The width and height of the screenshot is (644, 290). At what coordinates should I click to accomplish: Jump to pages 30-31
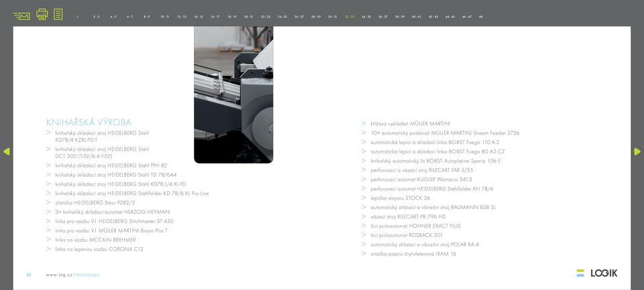[333, 17]
